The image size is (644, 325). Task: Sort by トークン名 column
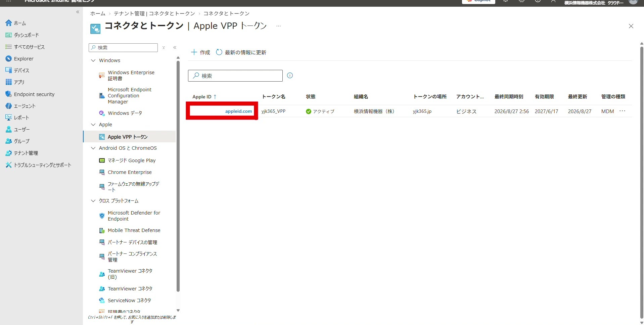coord(274,97)
